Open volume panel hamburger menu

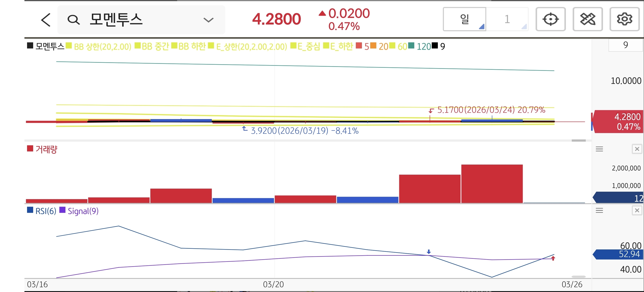[x=599, y=149]
